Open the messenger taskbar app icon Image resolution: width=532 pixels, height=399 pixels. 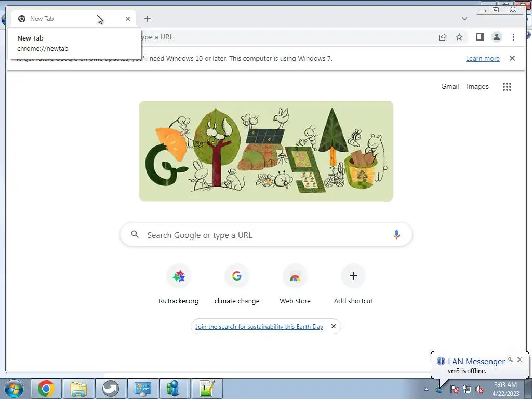point(174,389)
